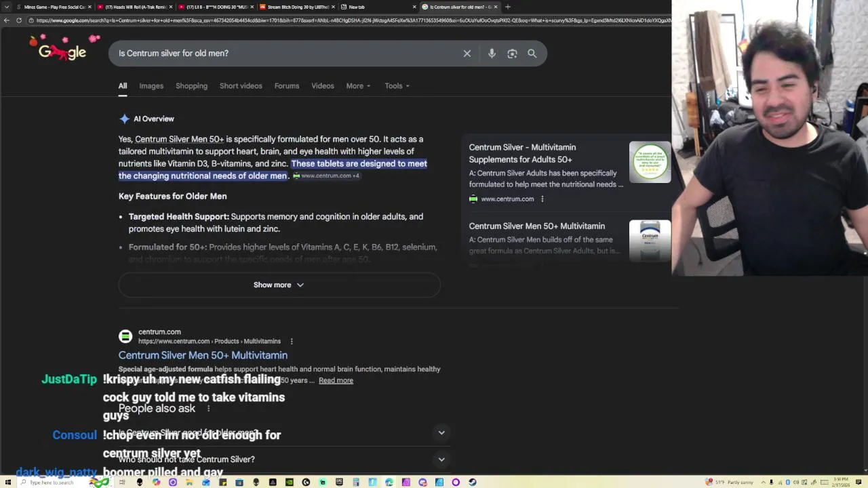
Task: Switch to the Stream Bitch Doing 30 tab
Action: 296,7
